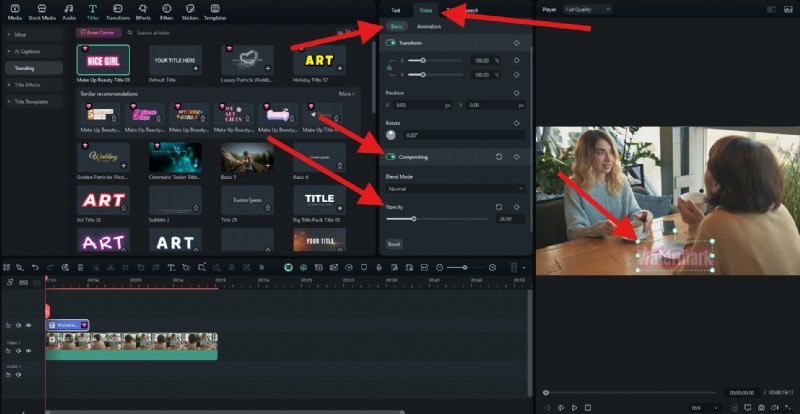
Task: Open the Effects tab
Action: pos(143,12)
